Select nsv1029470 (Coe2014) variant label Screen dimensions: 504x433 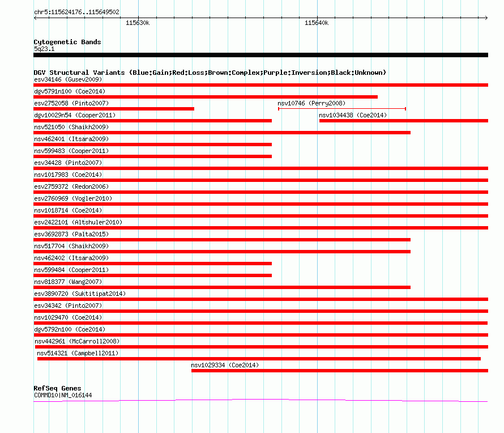pos(68,317)
